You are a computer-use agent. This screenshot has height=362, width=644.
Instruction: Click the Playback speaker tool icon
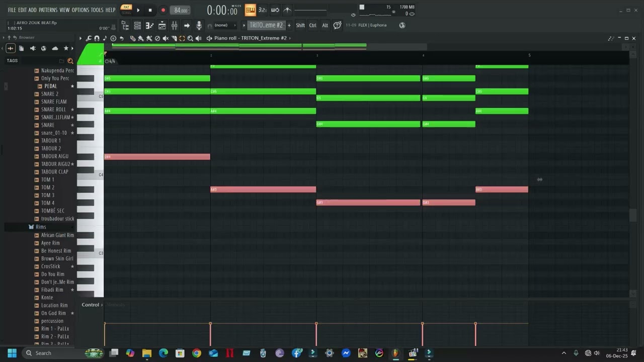(x=198, y=38)
